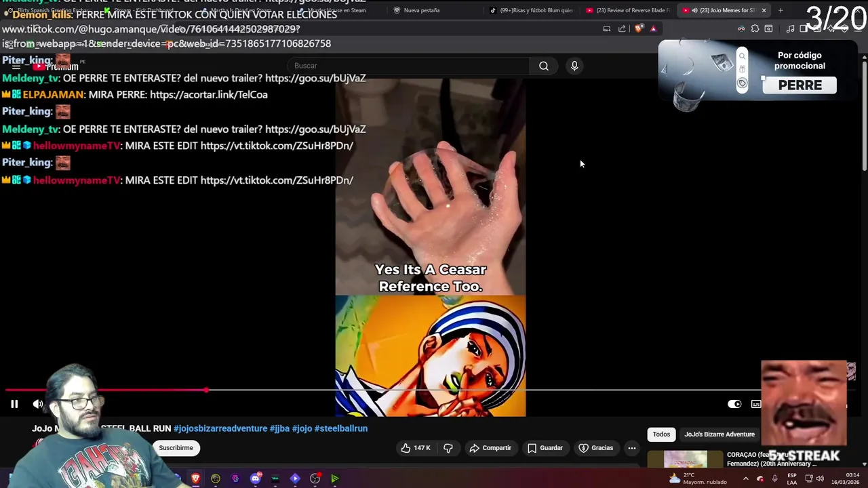868x488 pixels.
Task: Toggle subtitles with the captions icon
Action: coord(756,404)
